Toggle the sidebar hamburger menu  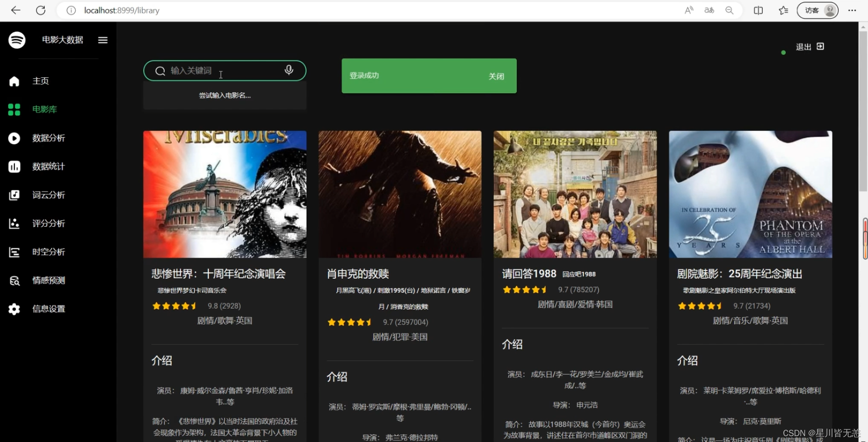103,40
